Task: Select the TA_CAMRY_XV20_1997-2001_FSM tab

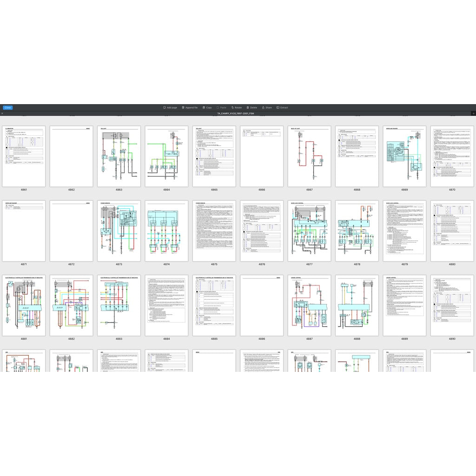Action: coord(235,113)
